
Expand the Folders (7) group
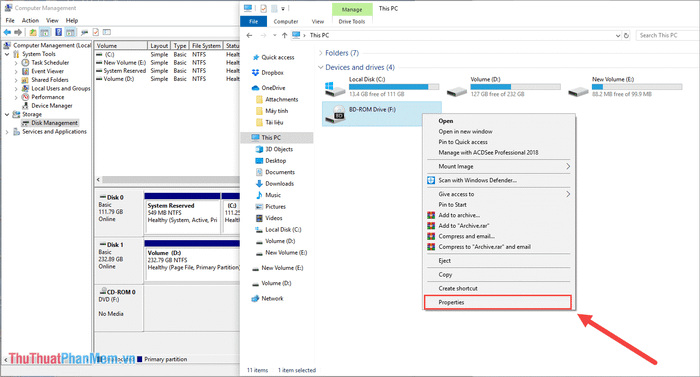[x=321, y=53]
